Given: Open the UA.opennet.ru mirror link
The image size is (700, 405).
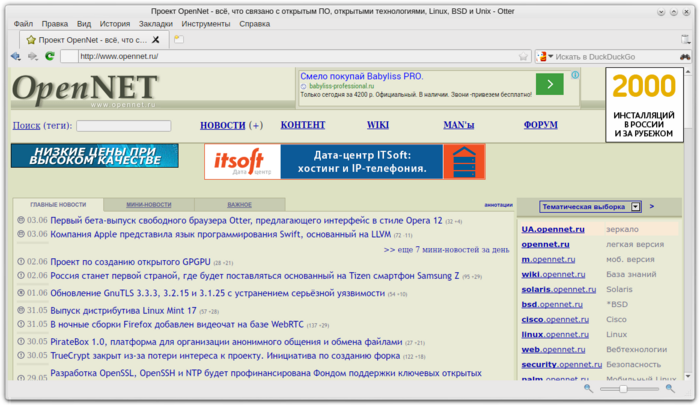Looking at the screenshot, I should 553,229.
